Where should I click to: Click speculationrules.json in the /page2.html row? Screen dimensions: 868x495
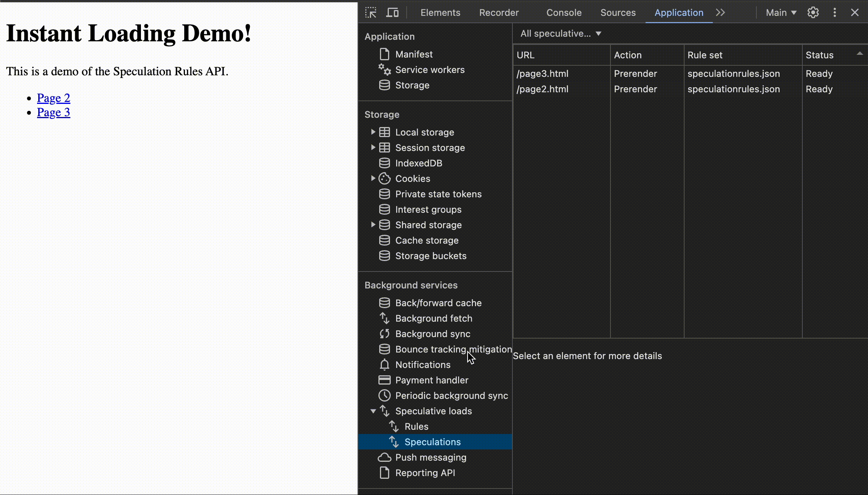coord(734,89)
